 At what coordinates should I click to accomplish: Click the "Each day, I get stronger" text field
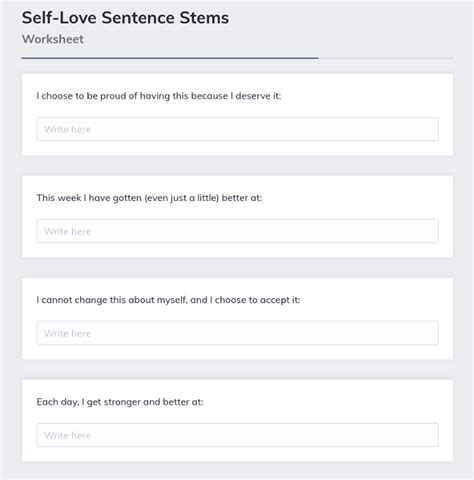tap(237, 435)
